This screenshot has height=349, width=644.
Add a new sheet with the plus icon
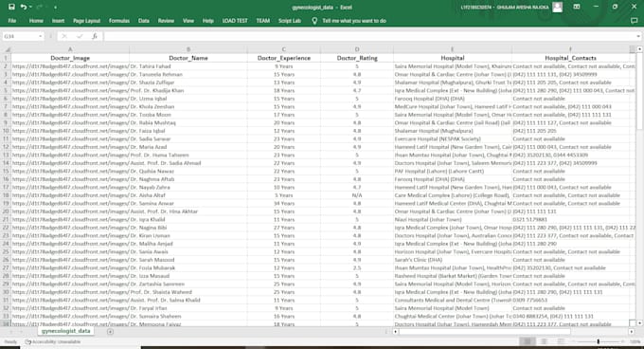[x=110, y=331]
